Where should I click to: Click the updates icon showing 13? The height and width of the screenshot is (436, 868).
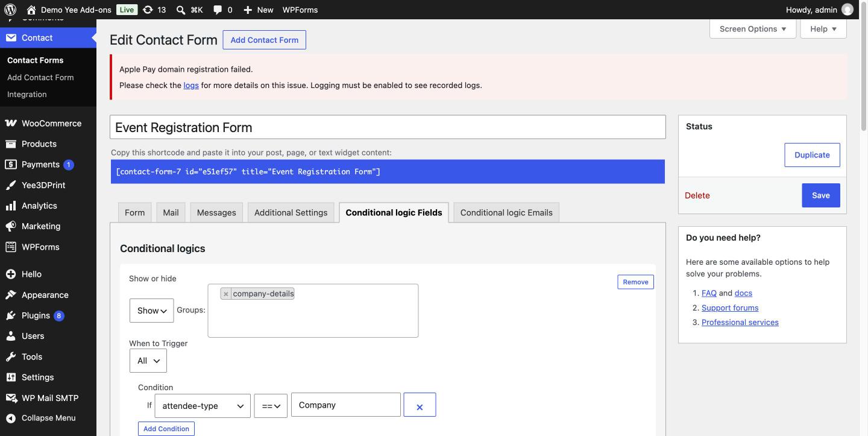coord(148,10)
